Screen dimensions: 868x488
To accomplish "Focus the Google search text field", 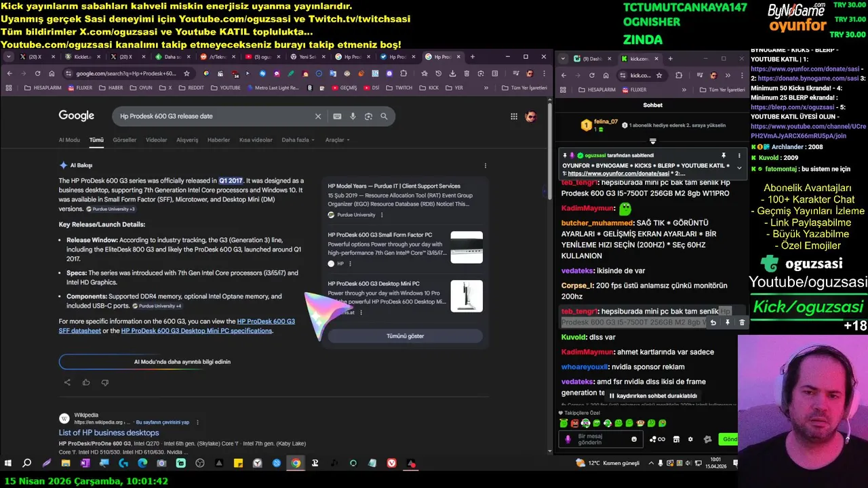I will pos(214,116).
